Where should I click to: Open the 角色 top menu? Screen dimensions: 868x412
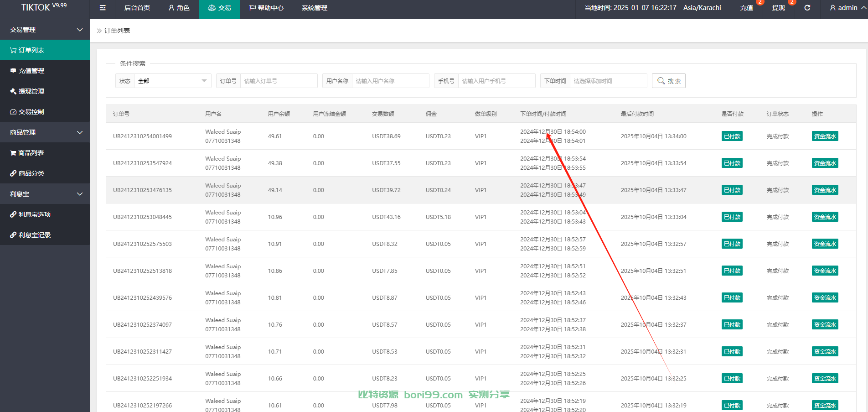[x=179, y=8]
